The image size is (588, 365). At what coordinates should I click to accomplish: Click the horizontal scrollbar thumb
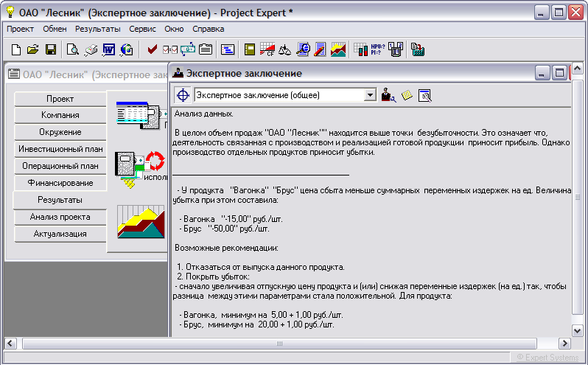pyautogui.click(x=279, y=343)
